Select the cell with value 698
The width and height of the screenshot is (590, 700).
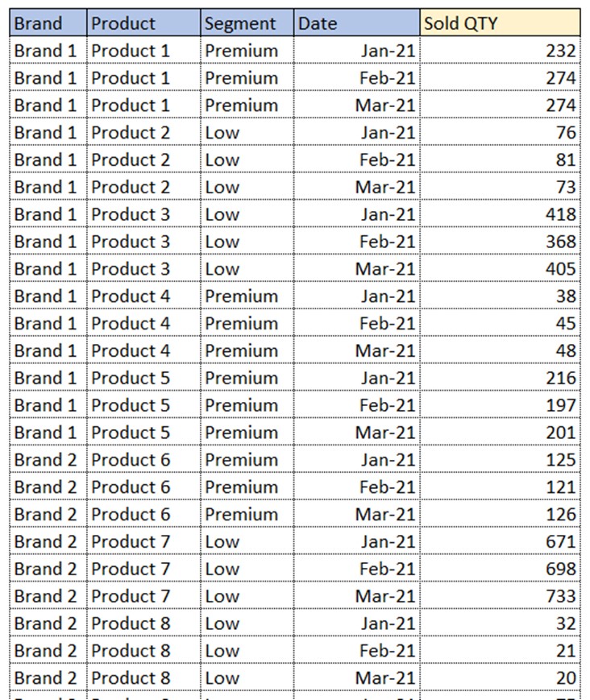501,569
